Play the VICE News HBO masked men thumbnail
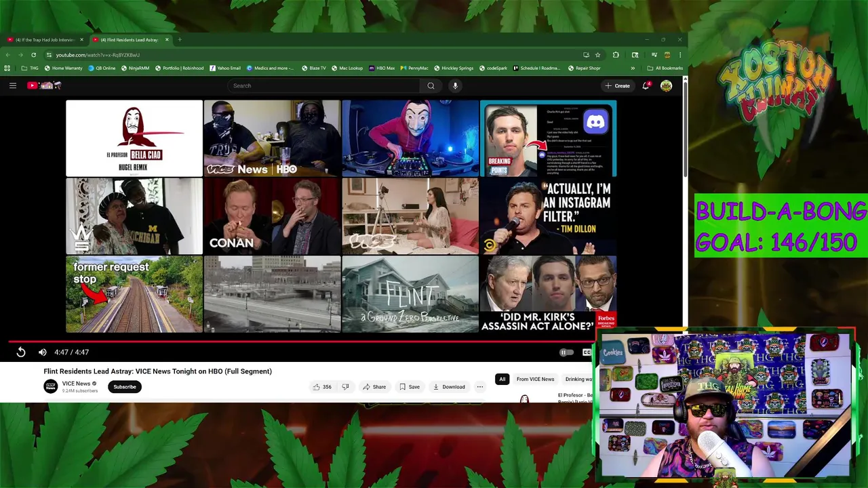This screenshot has height=488, width=868. 272,138
